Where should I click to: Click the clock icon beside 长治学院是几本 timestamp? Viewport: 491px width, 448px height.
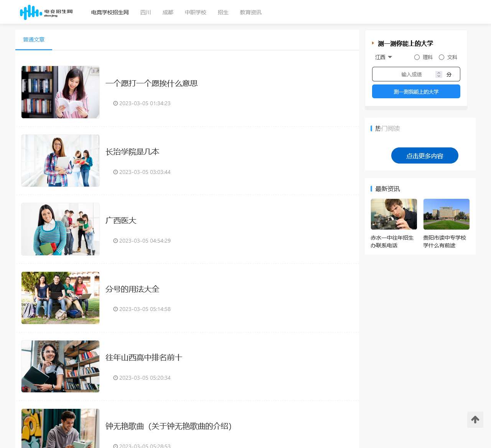coord(115,172)
